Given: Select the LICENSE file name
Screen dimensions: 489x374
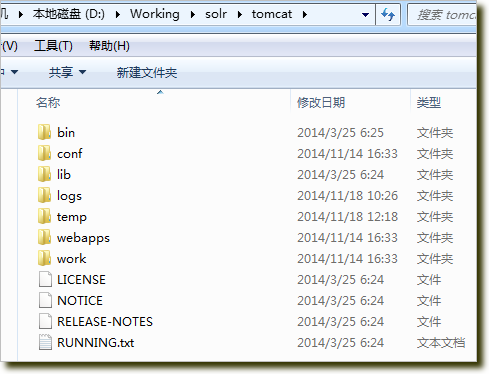Looking at the screenshot, I should 81,280.
